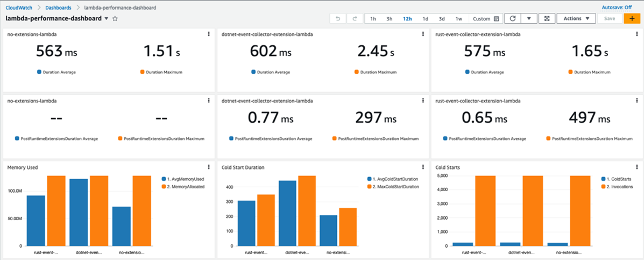Click the redo arrow in the toolbar
Image resolution: width=644 pixels, height=260 pixels.
coord(355,19)
